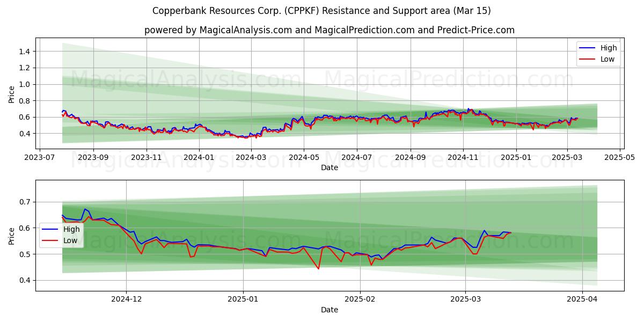Click the 2024-12 tick label on bottom chart
644x322 pixels.
click(x=126, y=301)
